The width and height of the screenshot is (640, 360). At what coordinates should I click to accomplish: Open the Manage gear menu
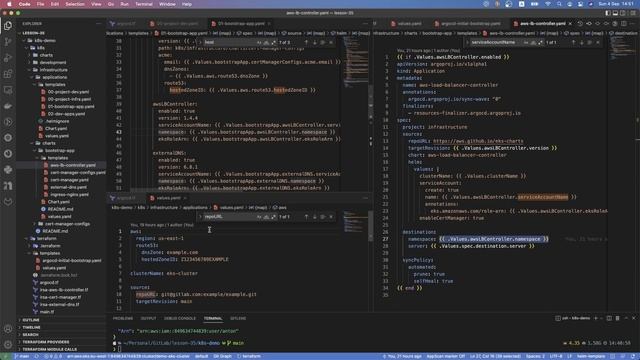click(x=8, y=344)
